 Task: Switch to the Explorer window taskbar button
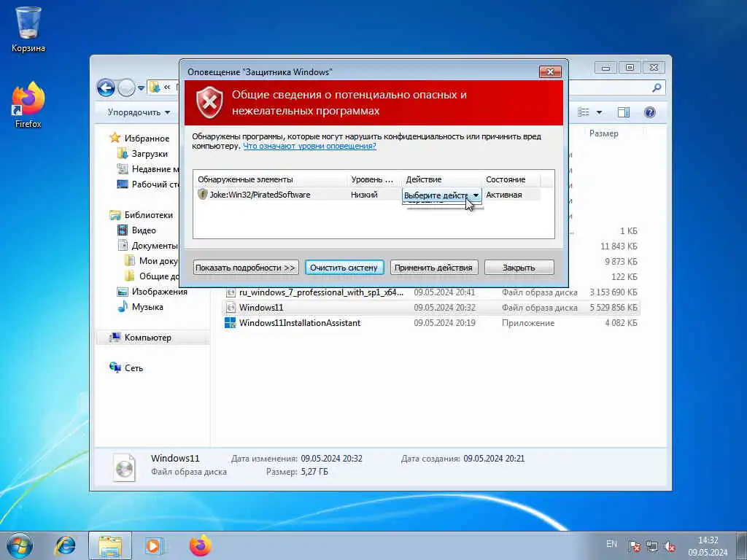110,545
